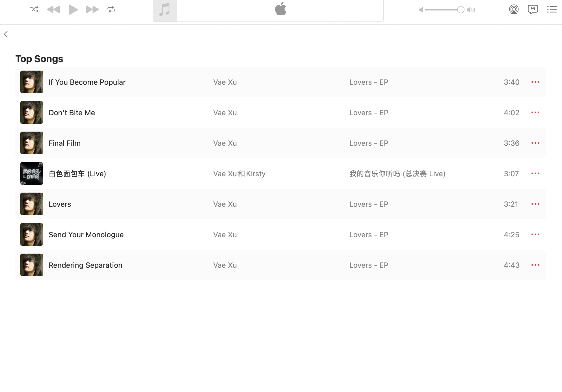Click the max volume speaker icon
Image resolution: width=562 pixels, height=392 pixels.
point(471,10)
